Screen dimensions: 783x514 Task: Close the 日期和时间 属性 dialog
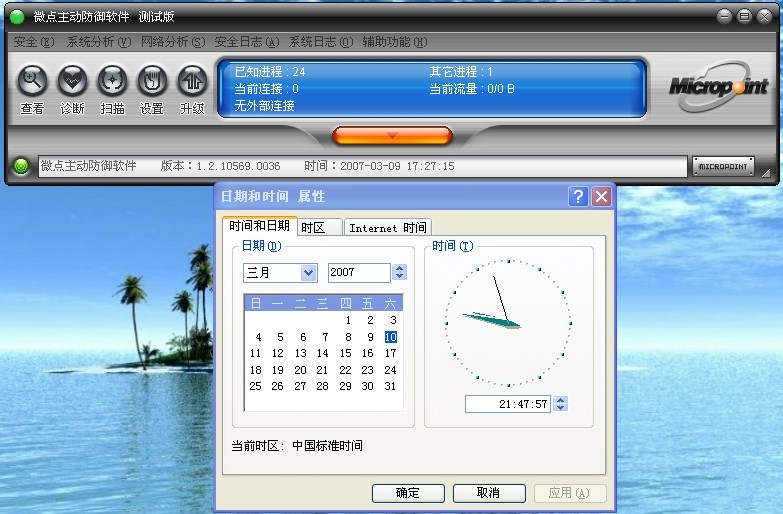coord(602,196)
